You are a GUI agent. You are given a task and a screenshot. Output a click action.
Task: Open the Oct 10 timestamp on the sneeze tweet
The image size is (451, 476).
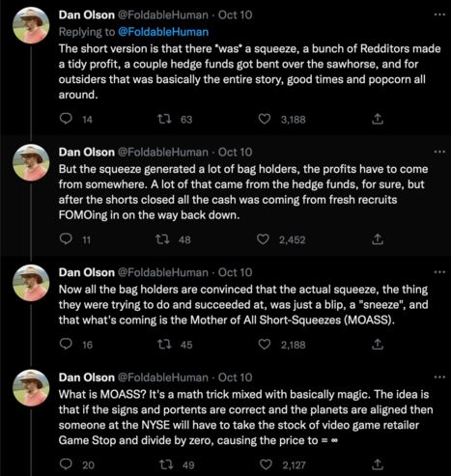[235, 272]
